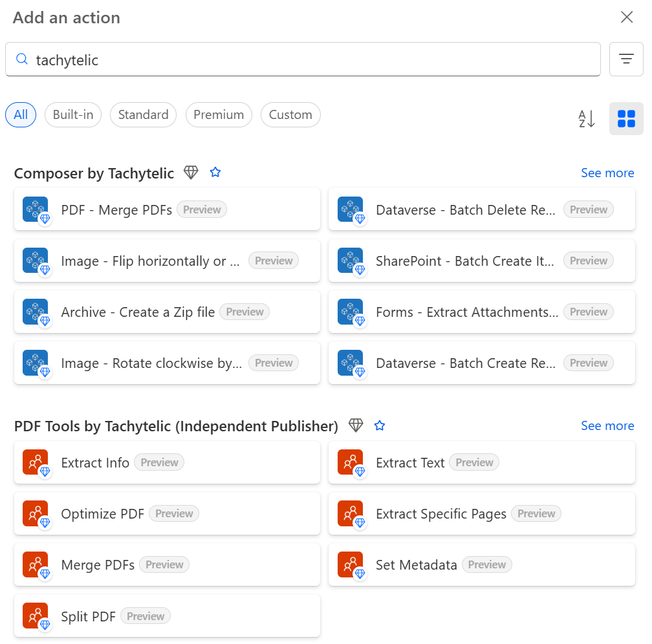The width and height of the screenshot is (652, 644).
Task: Click premium diamond next to PDF Tools
Action: pyautogui.click(x=356, y=425)
